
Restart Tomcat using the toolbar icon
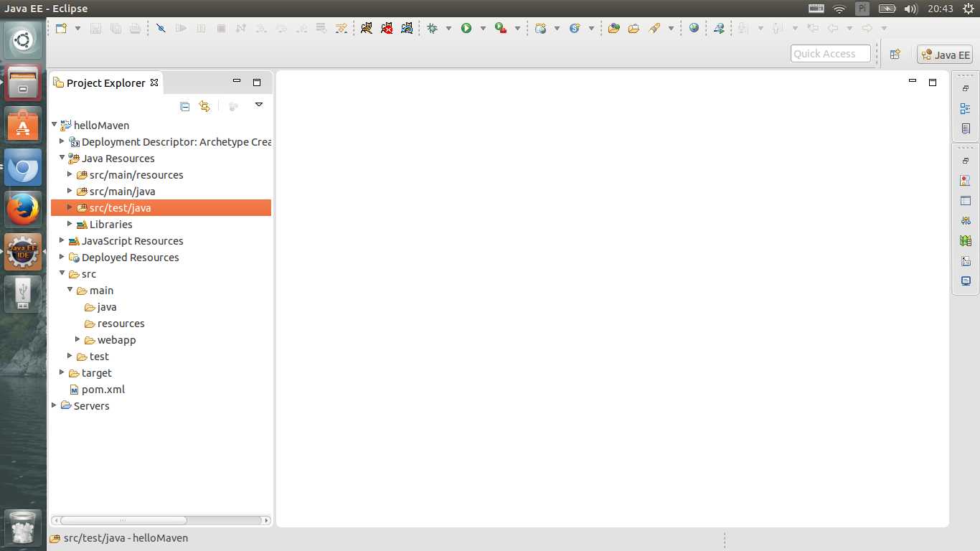pyautogui.click(x=407, y=28)
